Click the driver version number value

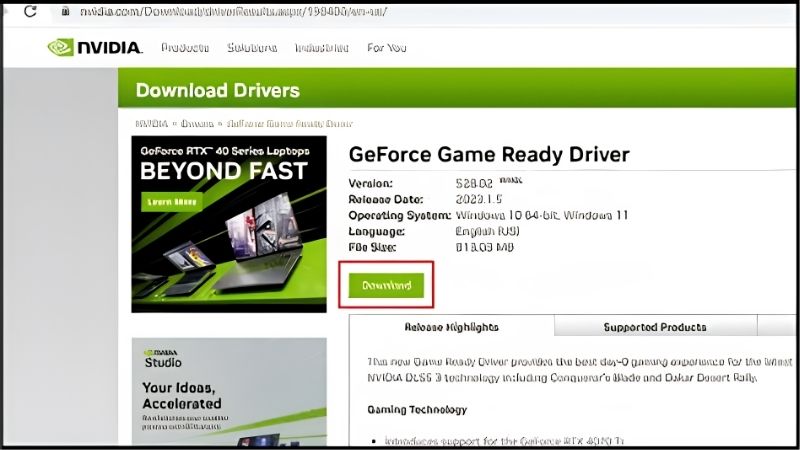pyautogui.click(x=474, y=183)
